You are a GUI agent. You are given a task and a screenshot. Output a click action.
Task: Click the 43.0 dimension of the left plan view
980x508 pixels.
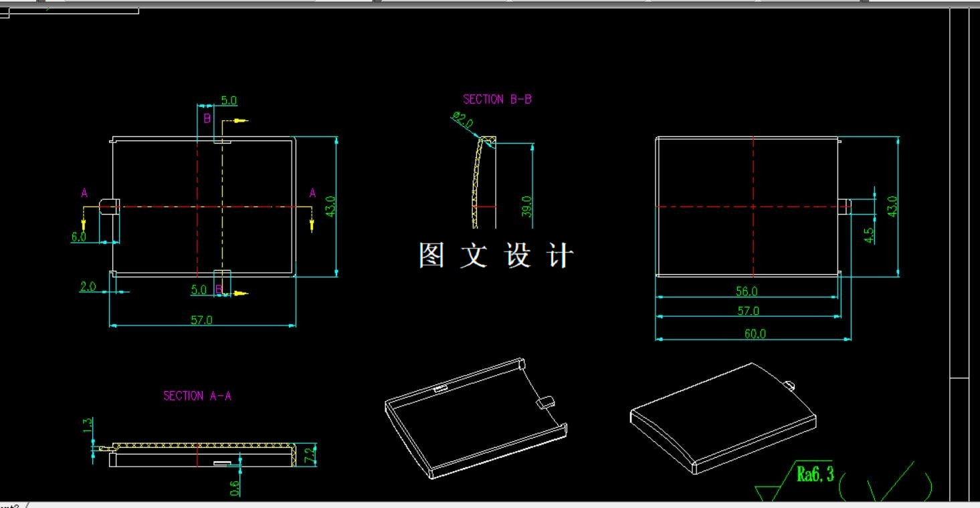click(x=329, y=206)
